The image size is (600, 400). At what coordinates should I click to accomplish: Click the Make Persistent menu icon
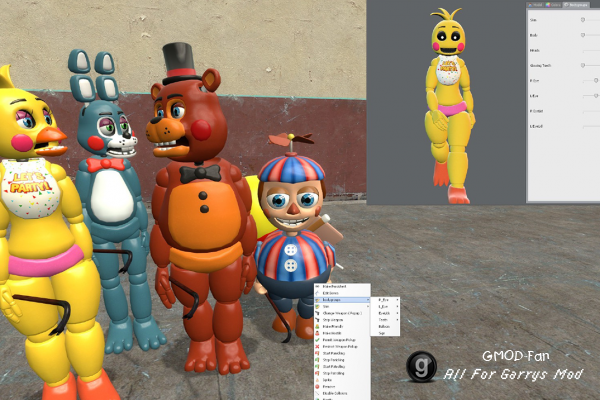coord(317,286)
